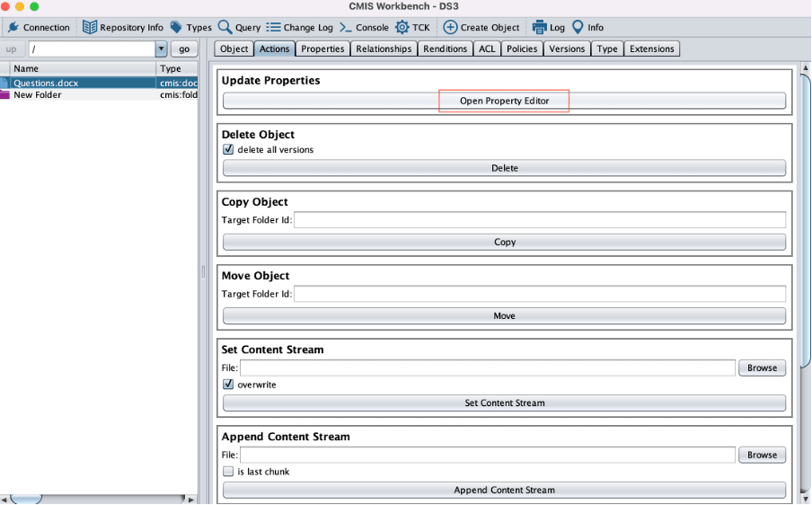Switch to the Object tab
Viewport: 812px width, 505px height.
234,49
